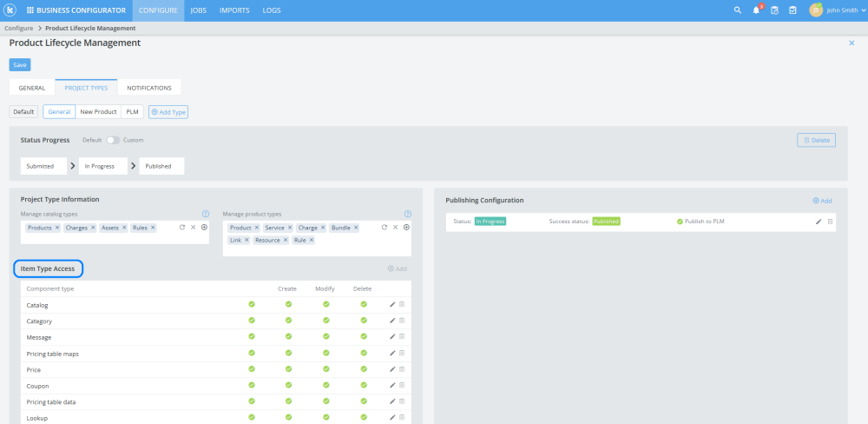The width and height of the screenshot is (868, 424).
Task: Open the clipboard with checkmark icon
Action: click(x=792, y=10)
